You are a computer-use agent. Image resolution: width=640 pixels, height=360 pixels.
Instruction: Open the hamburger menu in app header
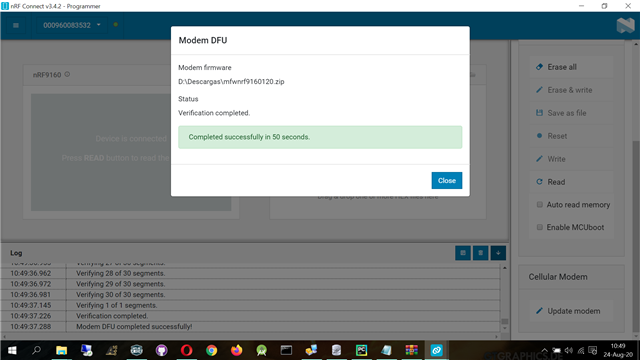[16, 25]
